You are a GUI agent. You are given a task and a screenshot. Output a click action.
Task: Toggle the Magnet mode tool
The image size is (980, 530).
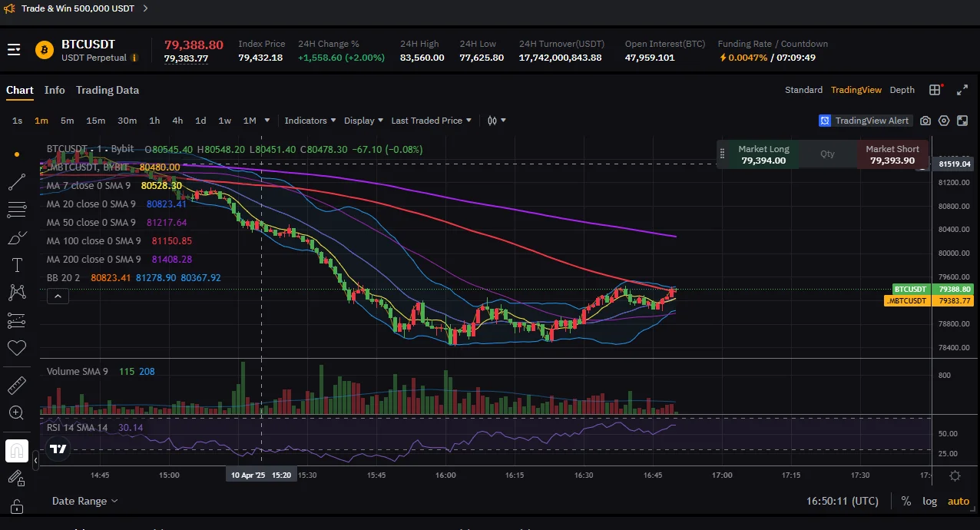point(17,451)
